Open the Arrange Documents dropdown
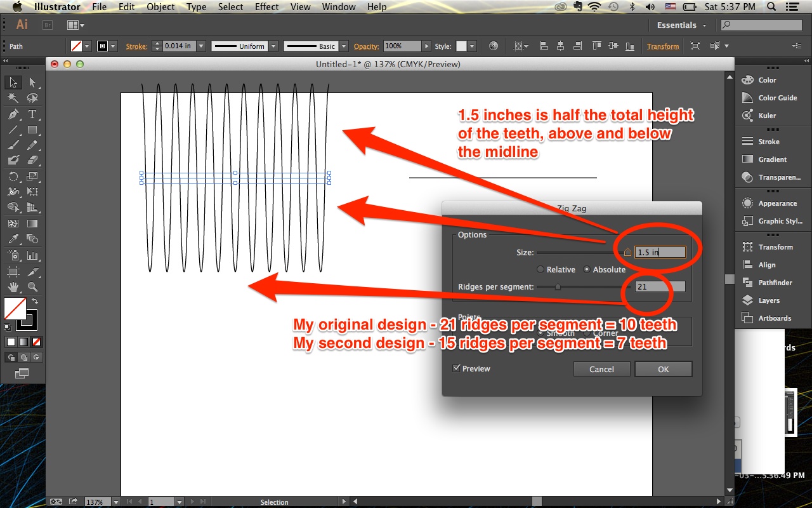Screen dimensions: 812x508 (x=75, y=25)
